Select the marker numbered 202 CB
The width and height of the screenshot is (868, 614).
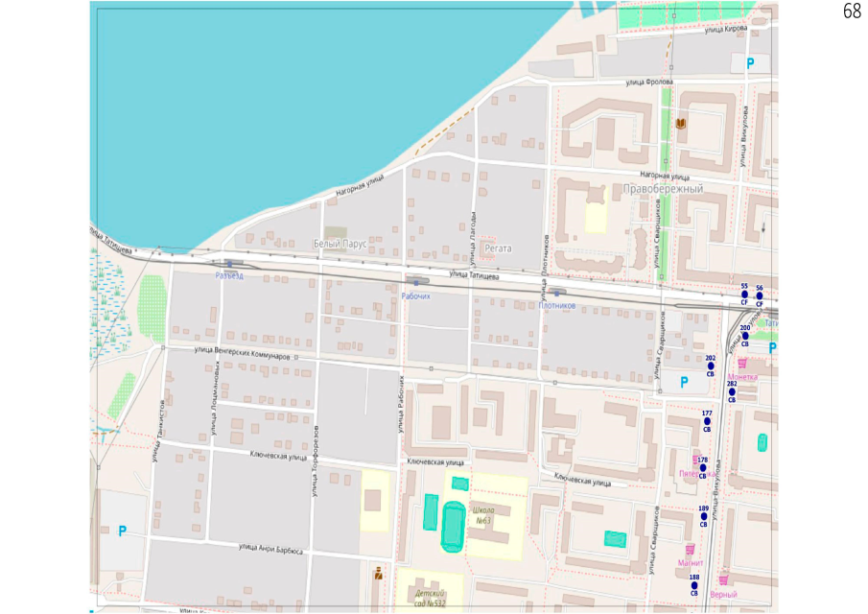coord(711,366)
